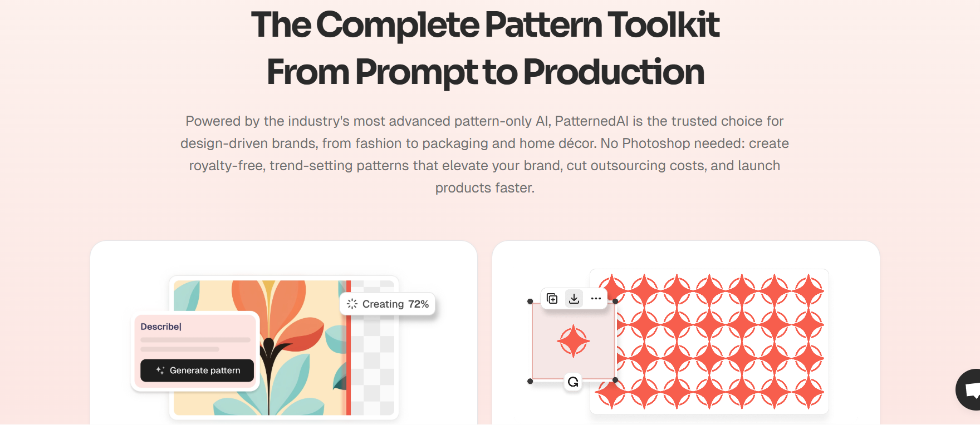Click the Generate pattern button
This screenshot has height=425, width=980.
click(197, 370)
